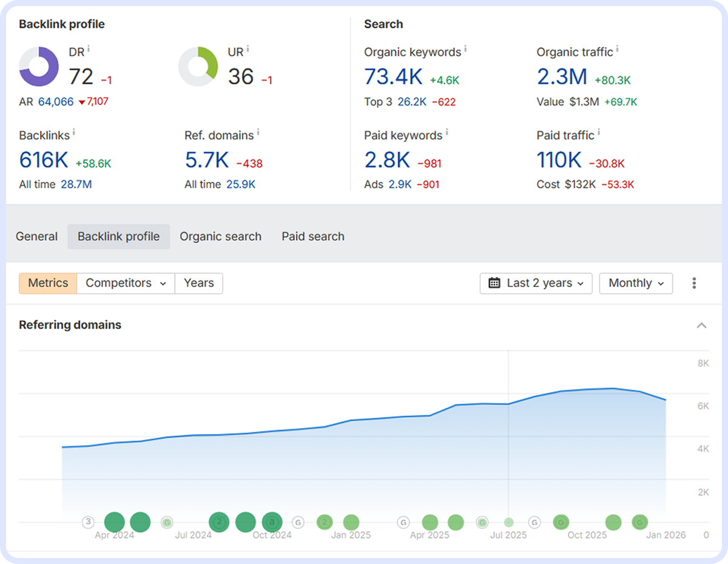
Task: Click the calendar icon in date range button
Action: click(x=494, y=283)
